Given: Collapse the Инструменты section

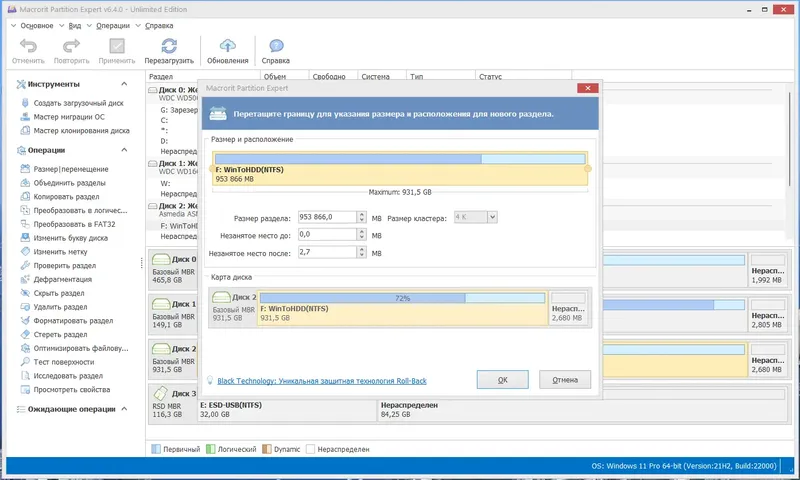Looking at the screenshot, I should [124, 84].
